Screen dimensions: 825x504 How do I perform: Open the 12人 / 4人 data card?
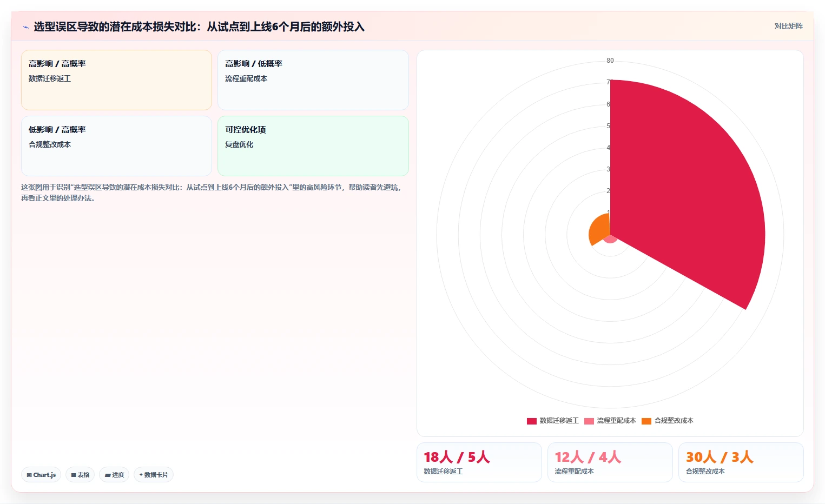point(610,462)
